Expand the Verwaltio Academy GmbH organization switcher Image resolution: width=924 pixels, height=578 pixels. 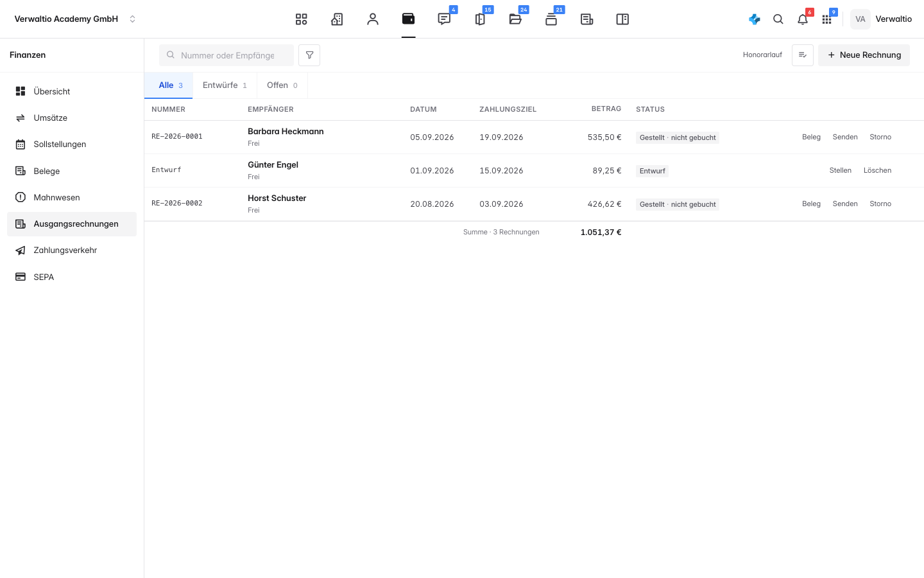tap(75, 19)
